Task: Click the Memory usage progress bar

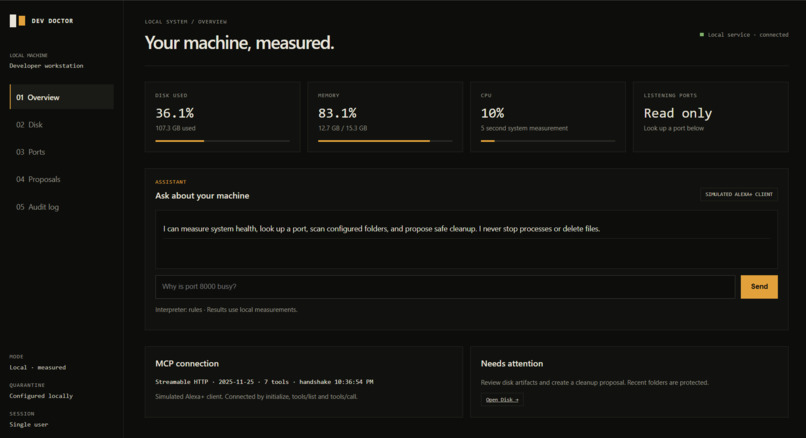Action: (x=385, y=141)
